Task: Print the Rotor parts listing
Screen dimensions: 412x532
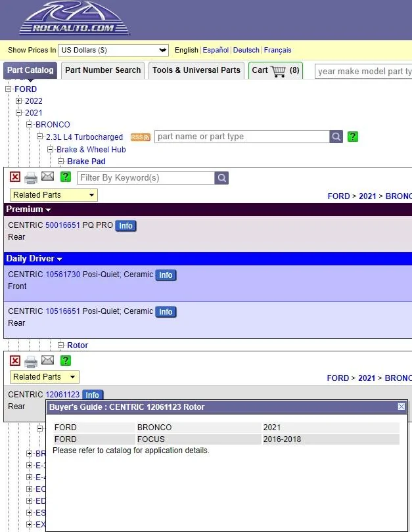Action: click(x=31, y=361)
